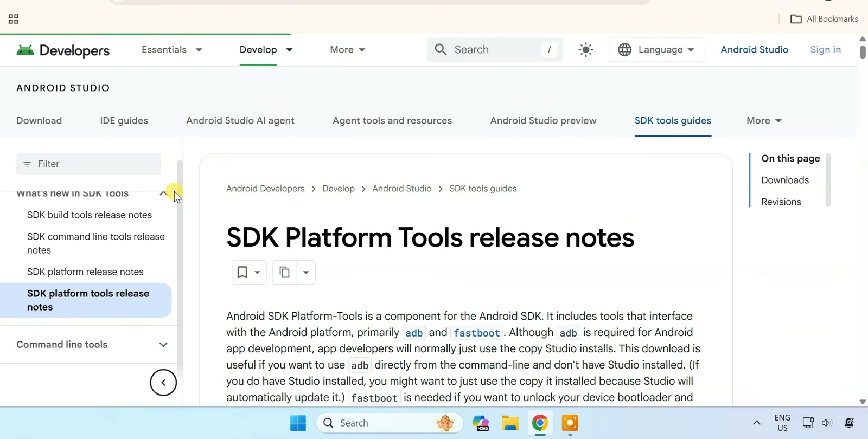Click the ANDROID STUDIO section title
The image size is (868, 439).
click(x=63, y=88)
